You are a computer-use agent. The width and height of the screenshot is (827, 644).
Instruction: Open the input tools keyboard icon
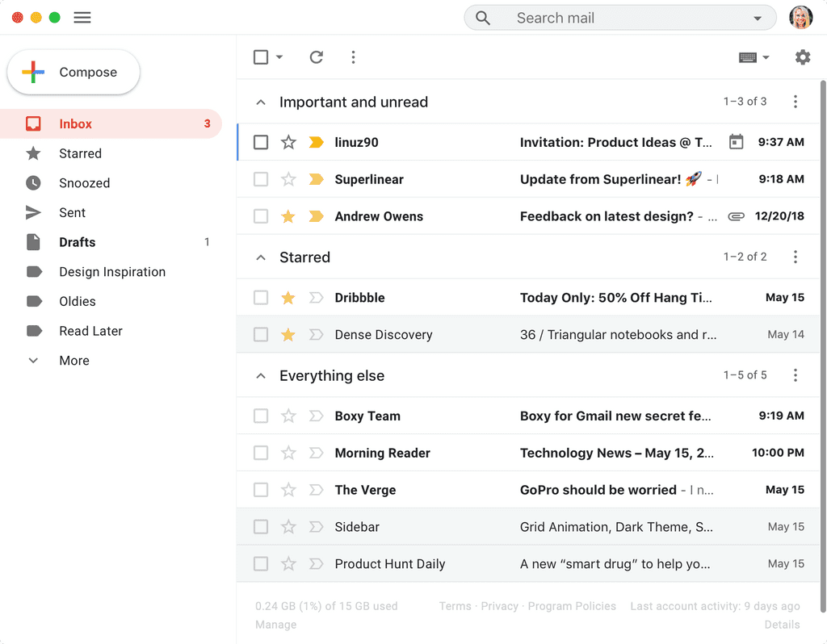(x=747, y=57)
